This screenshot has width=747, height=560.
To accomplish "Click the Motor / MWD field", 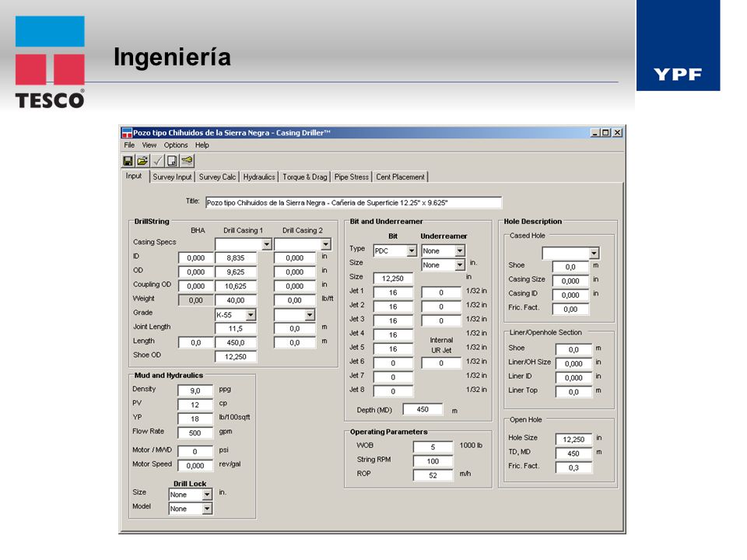I will [x=195, y=452].
